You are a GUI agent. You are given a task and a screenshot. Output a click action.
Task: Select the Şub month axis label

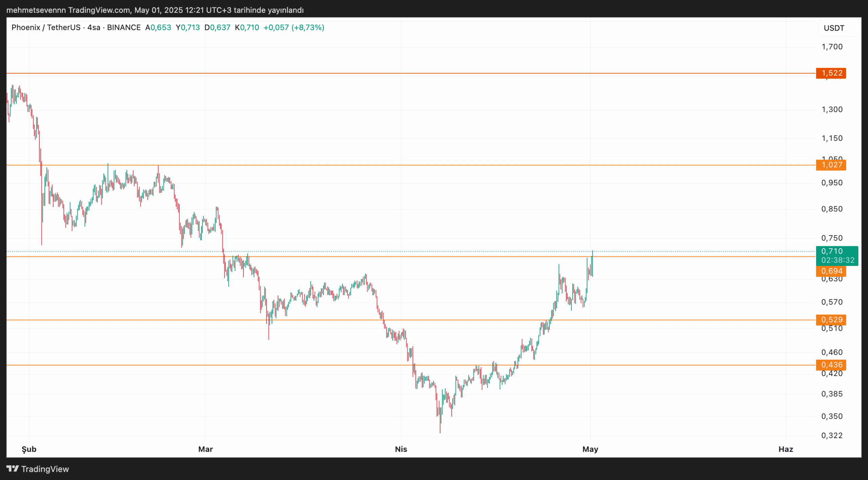pos(29,449)
